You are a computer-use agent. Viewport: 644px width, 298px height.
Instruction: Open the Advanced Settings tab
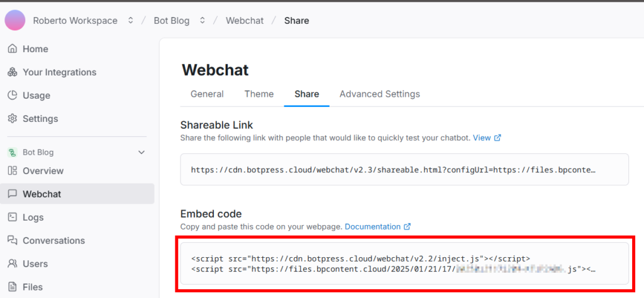point(380,94)
